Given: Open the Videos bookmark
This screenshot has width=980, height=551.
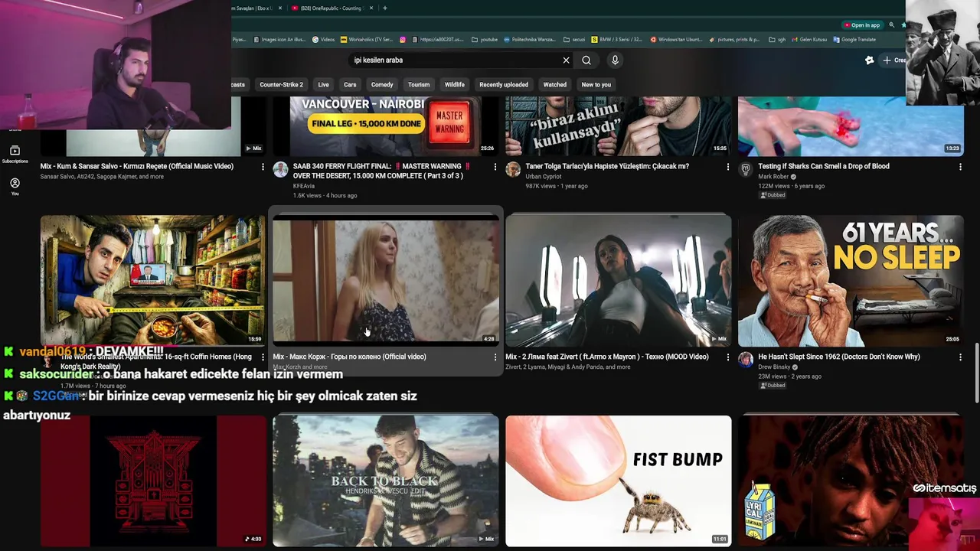Looking at the screenshot, I should coord(324,40).
